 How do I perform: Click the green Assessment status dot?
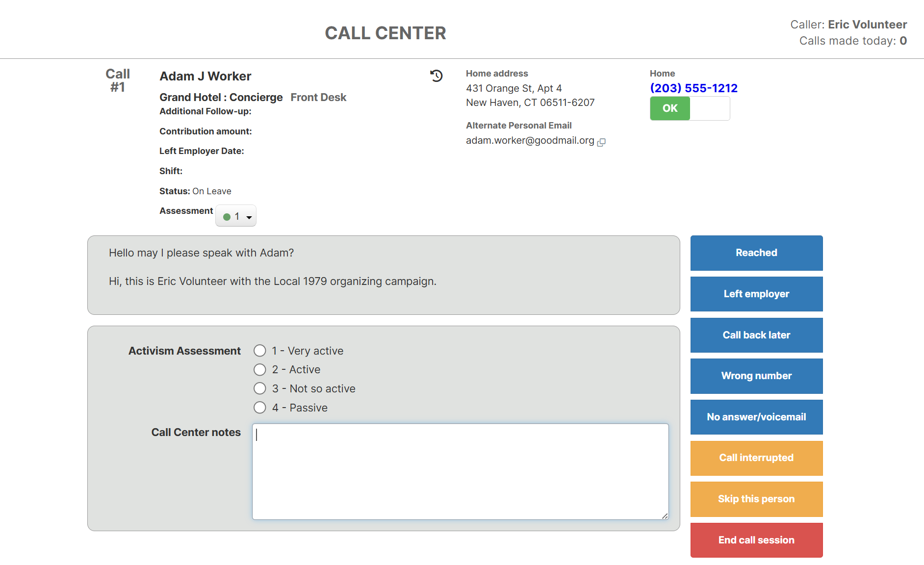(227, 216)
